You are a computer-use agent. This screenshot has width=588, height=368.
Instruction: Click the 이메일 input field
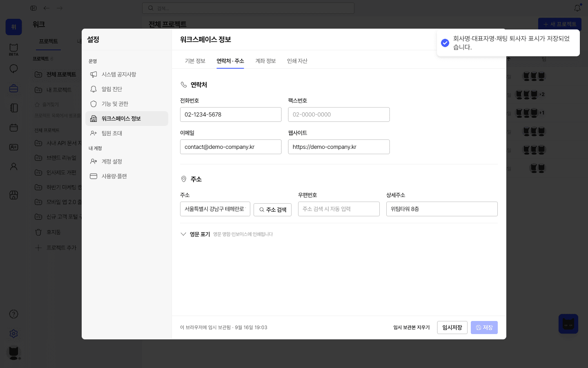(x=231, y=147)
